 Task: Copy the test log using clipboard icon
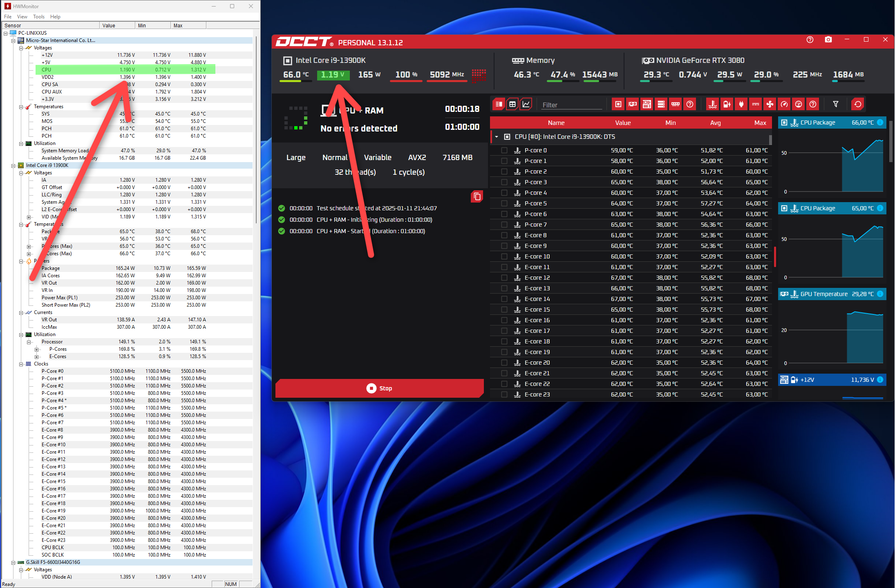477,197
